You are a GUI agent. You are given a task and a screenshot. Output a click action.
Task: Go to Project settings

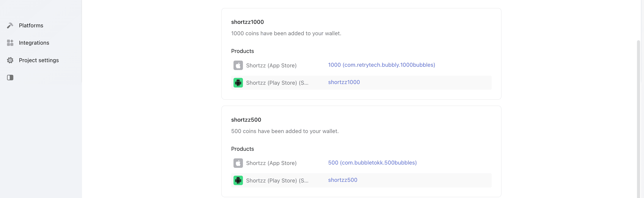pos(39,60)
